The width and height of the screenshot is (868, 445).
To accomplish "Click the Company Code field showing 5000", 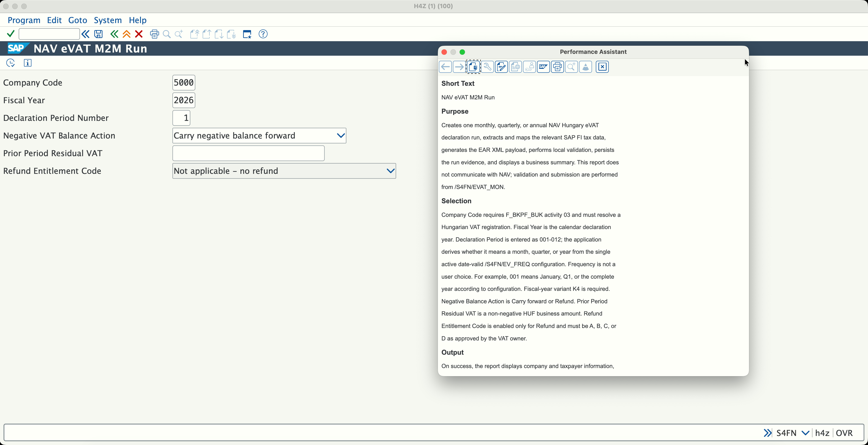I will click(x=184, y=83).
